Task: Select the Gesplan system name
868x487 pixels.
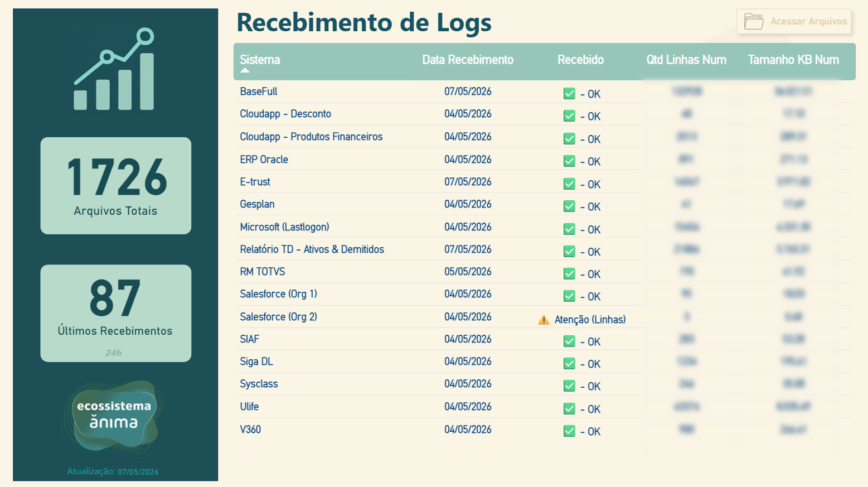Action: click(x=257, y=204)
